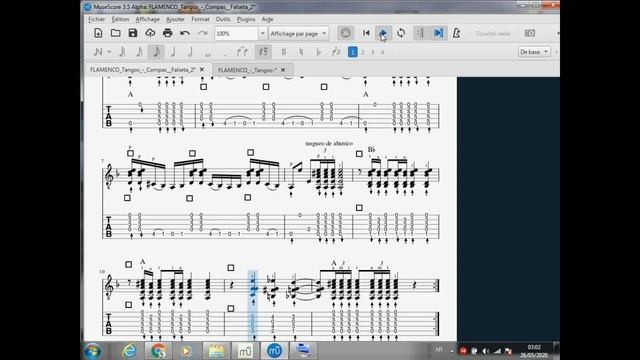Flip stem direction of note
The height and width of the screenshot is (360, 640).
point(336,52)
